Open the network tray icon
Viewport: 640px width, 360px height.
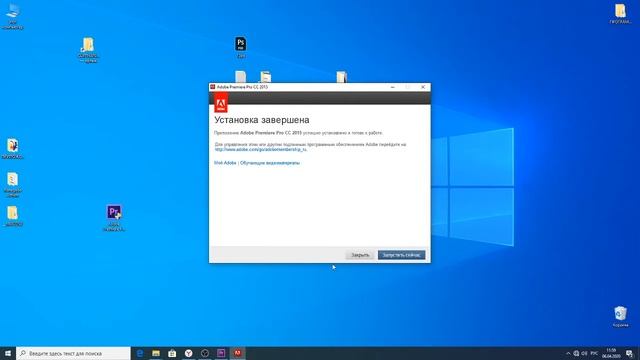(x=576, y=353)
